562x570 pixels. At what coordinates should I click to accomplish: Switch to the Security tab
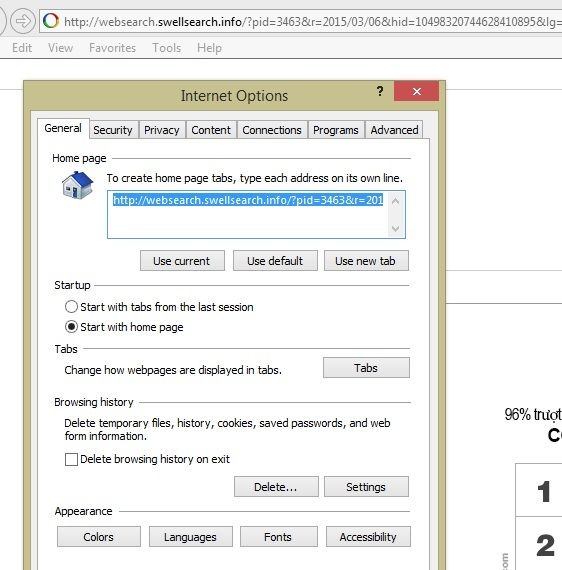pos(113,130)
